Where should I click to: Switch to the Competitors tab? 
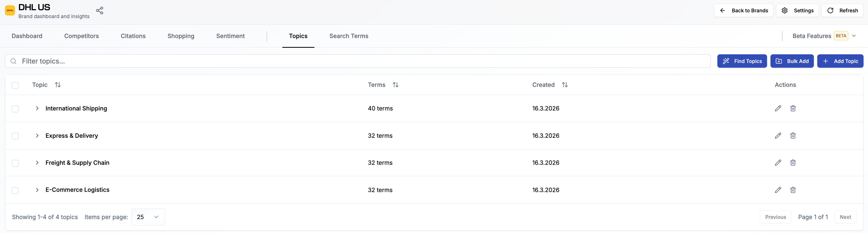click(x=81, y=36)
